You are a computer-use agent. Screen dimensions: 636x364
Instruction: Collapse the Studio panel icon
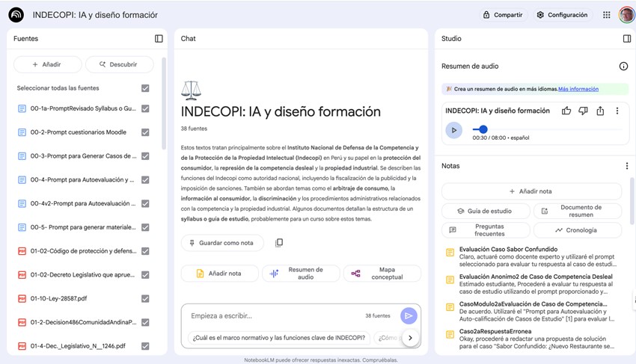pos(627,39)
